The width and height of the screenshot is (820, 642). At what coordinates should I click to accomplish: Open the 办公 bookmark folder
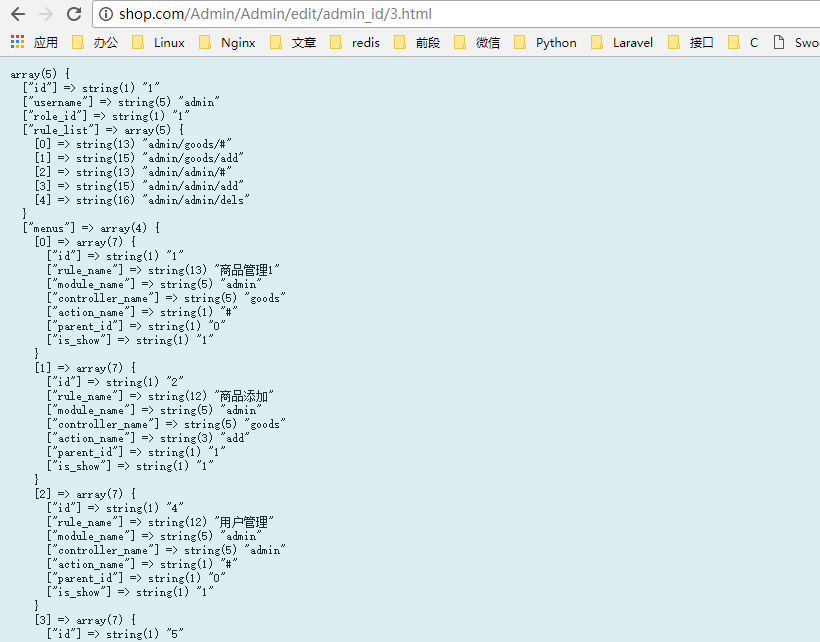point(95,42)
